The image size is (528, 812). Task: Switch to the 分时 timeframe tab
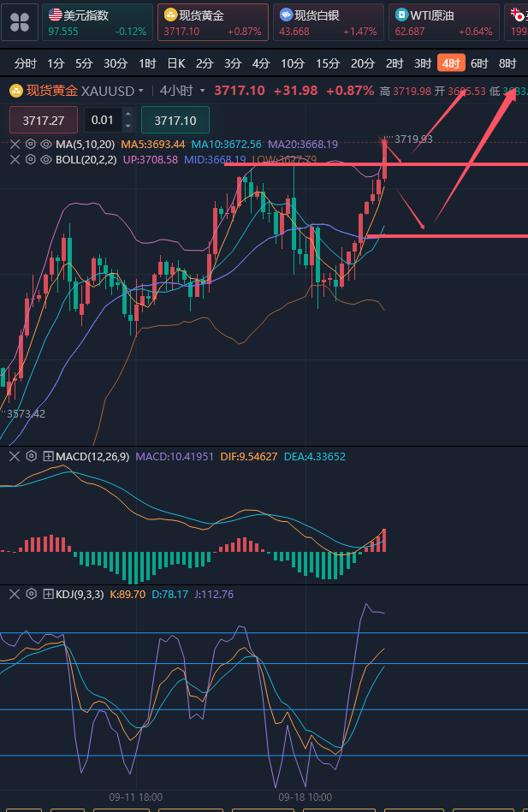26,63
